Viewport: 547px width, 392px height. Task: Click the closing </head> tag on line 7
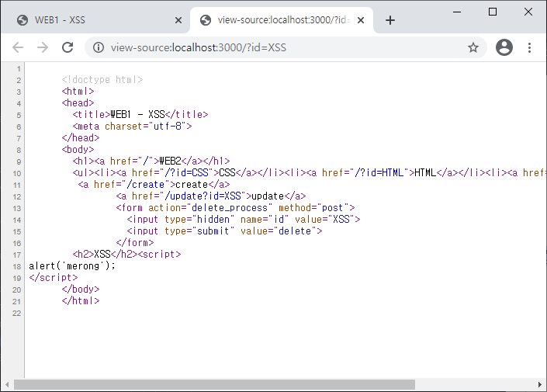(x=81, y=138)
